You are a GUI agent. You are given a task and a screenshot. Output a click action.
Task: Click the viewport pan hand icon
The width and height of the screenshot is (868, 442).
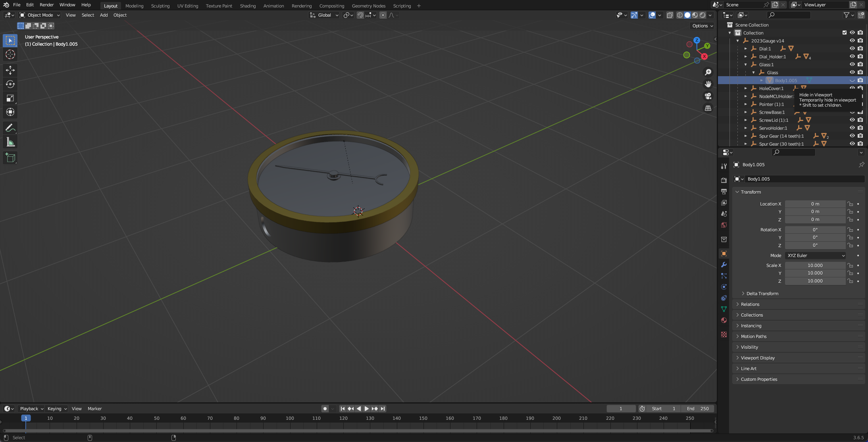708,84
